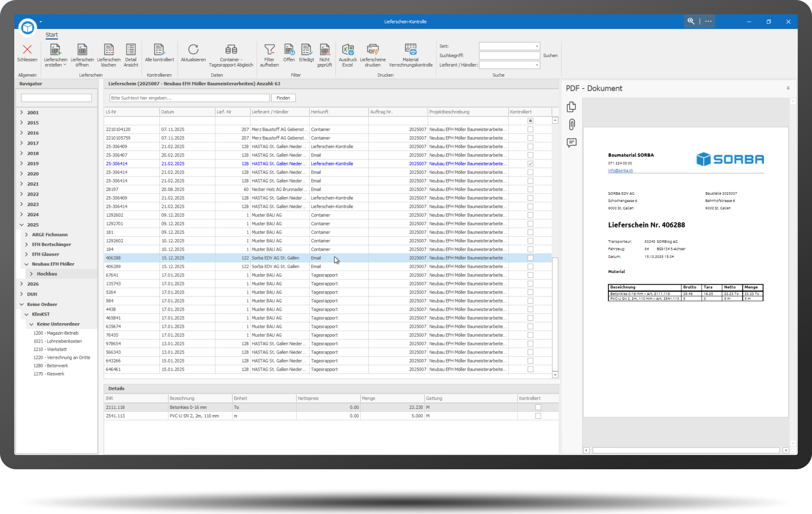Screen dimensions: 812x514
Task: Click the Aktualisieren refresh icon
Action: (193, 50)
